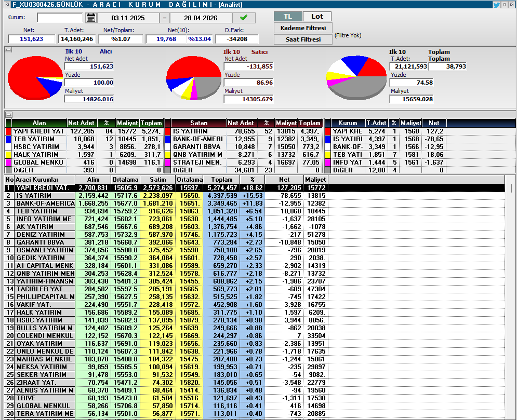Image resolution: width=517 pixels, height=420 pixels.
Task: Click Net value 151,623 field
Action: (32, 39)
